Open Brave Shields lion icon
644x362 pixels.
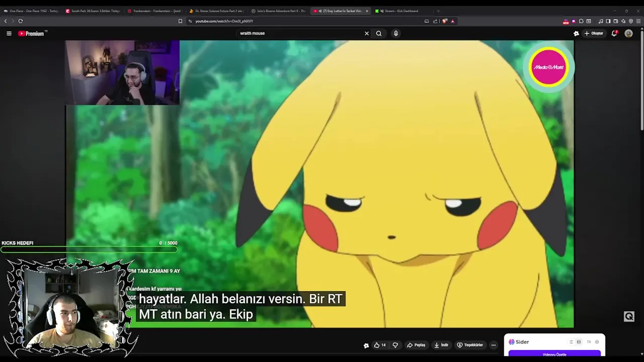[x=445, y=21]
